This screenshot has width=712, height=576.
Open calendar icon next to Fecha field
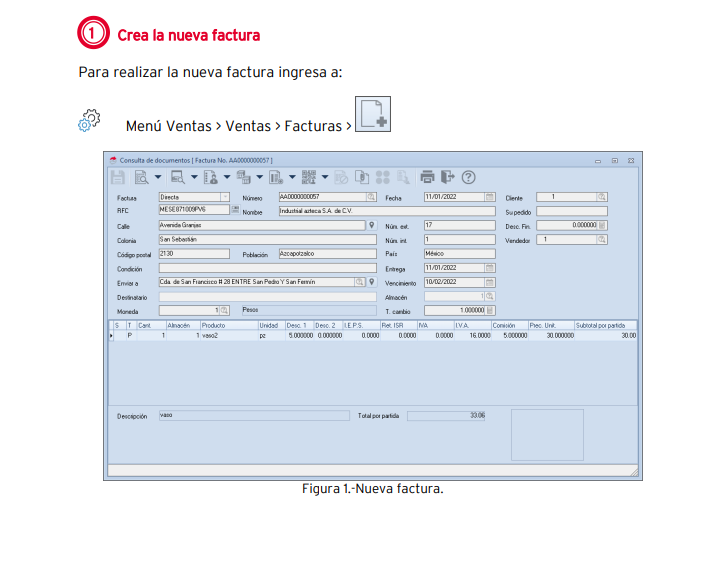click(x=490, y=198)
